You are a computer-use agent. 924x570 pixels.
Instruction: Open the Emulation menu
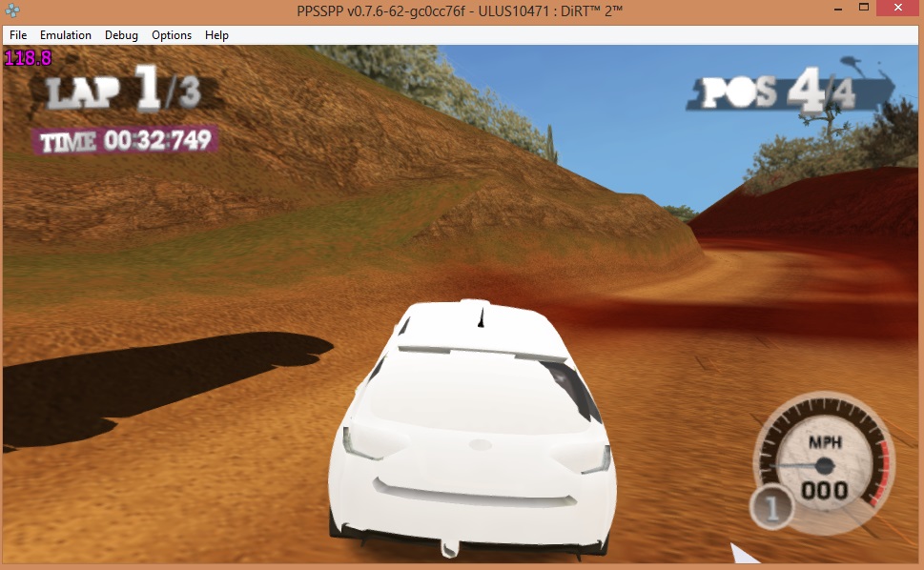(x=66, y=35)
